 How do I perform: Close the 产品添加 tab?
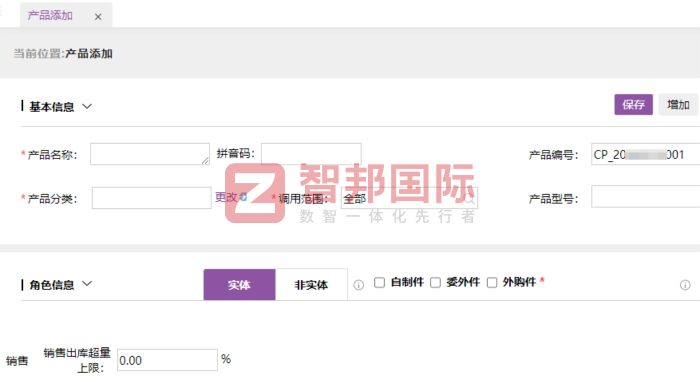[x=98, y=17]
